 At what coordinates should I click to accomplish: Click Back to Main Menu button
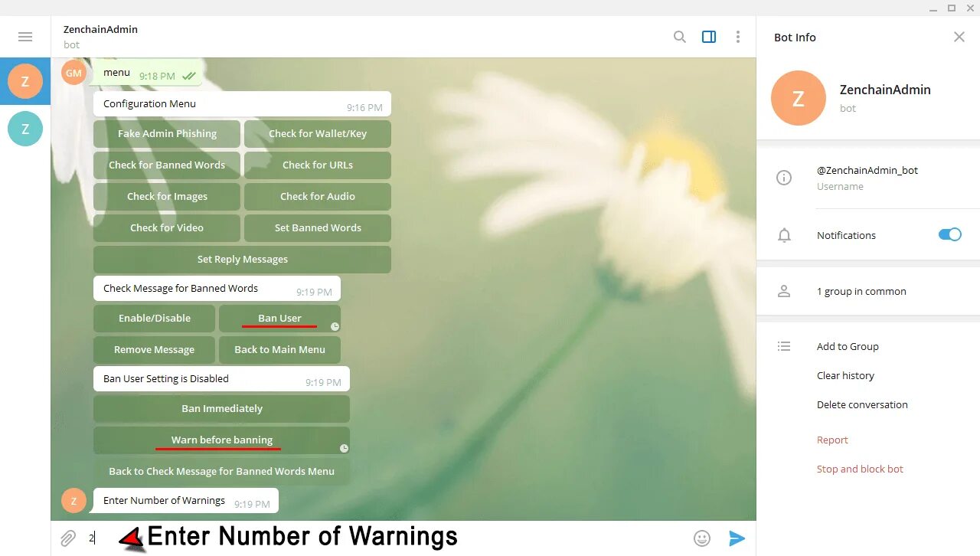coord(279,349)
